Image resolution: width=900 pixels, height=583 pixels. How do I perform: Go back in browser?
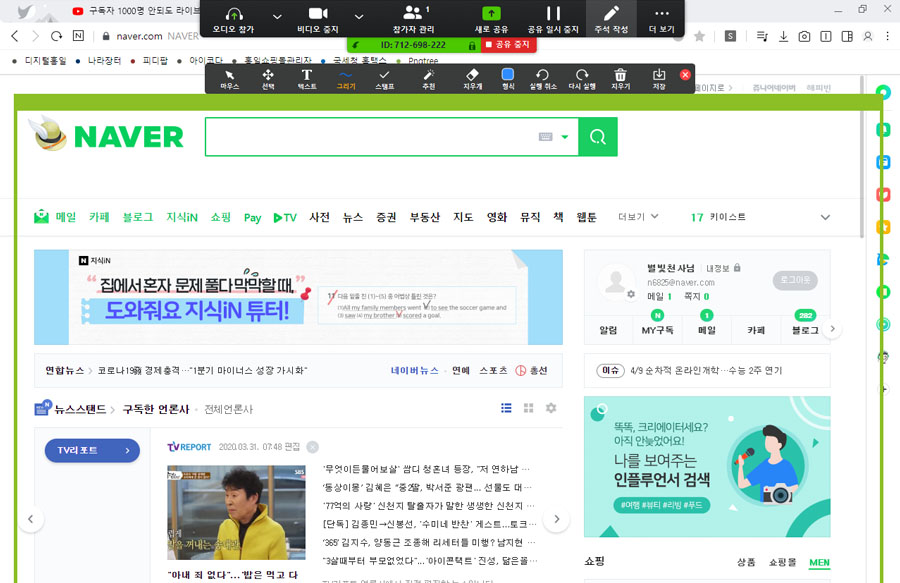[x=15, y=36]
